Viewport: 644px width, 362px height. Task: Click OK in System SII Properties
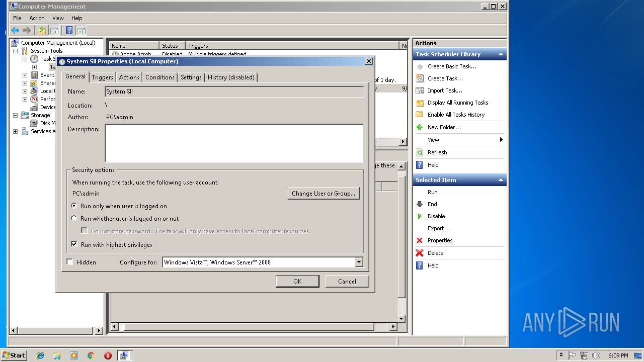tap(297, 281)
